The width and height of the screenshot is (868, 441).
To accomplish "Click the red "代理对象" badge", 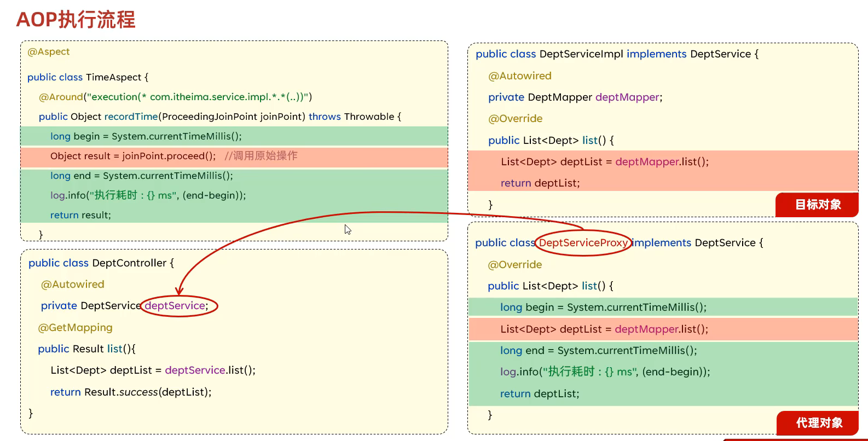I will (x=818, y=423).
